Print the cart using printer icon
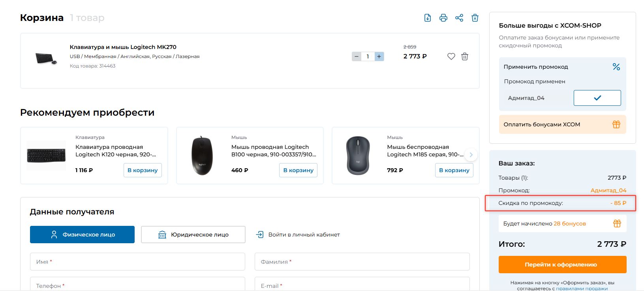 pyautogui.click(x=443, y=18)
